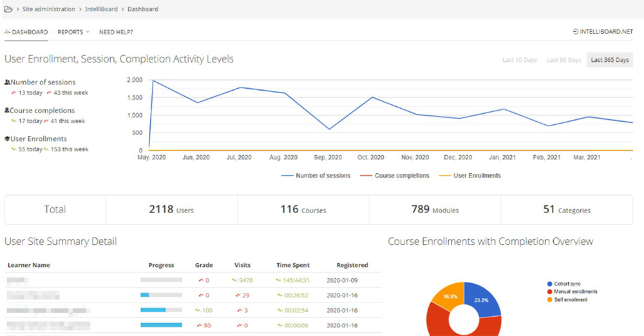This screenshot has height=336, width=644.
Task: Sort by Visits column header
Action: [242, 265]
